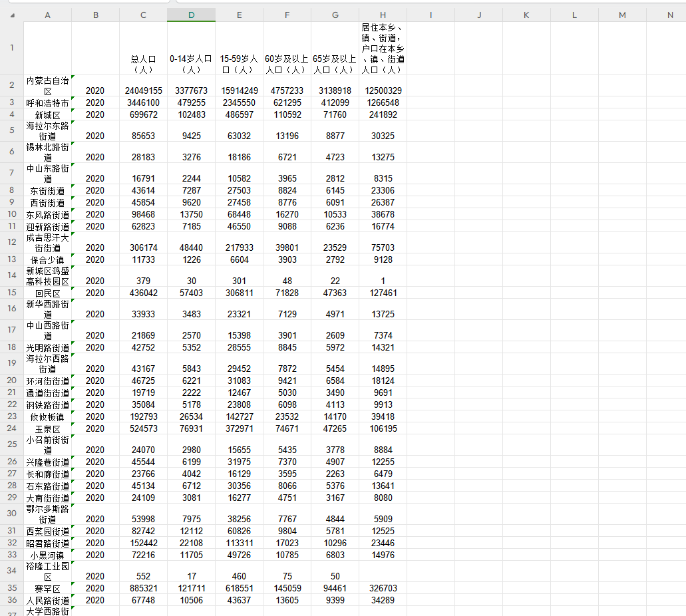Click the 回民区 cell

[47, 293]
